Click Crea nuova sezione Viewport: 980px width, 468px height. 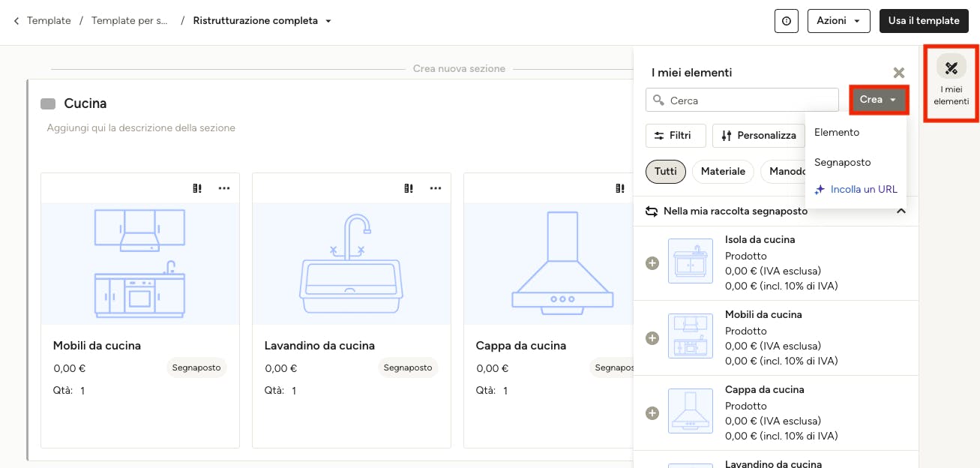pyautogui.click(x=459, y=68)
